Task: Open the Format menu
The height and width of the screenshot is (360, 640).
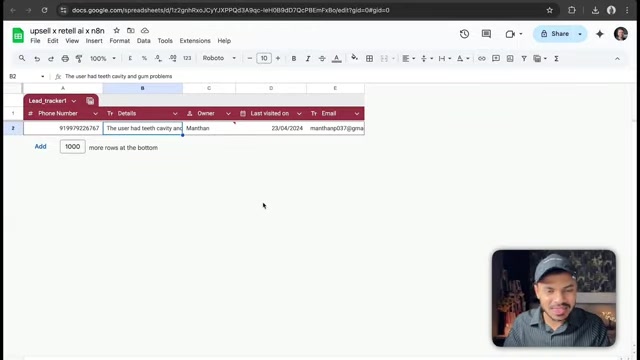Action: pyautogui.click(x=120, y=41)
